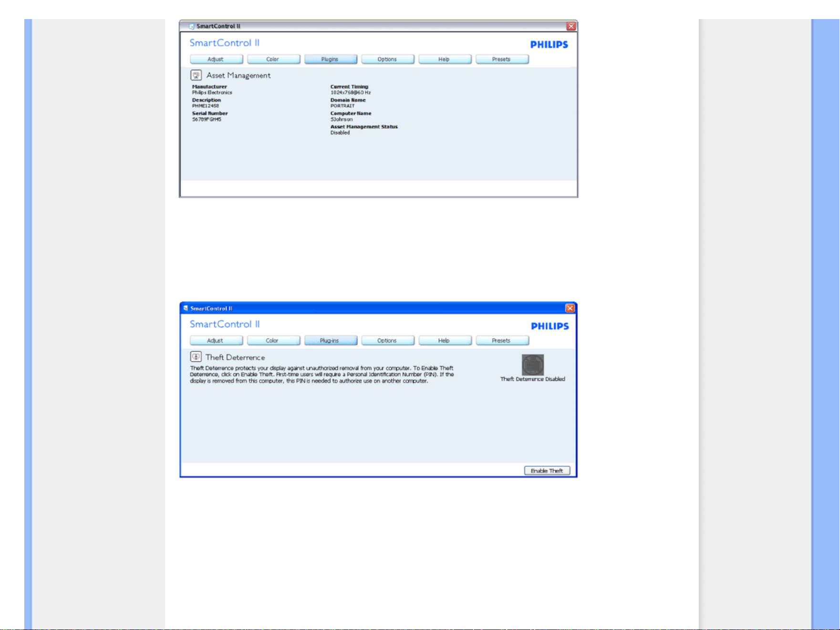Viewport: 840px width, 630px height.
Task: Open Adjust tab in Asset Management window
Action: tap(216, 59)
